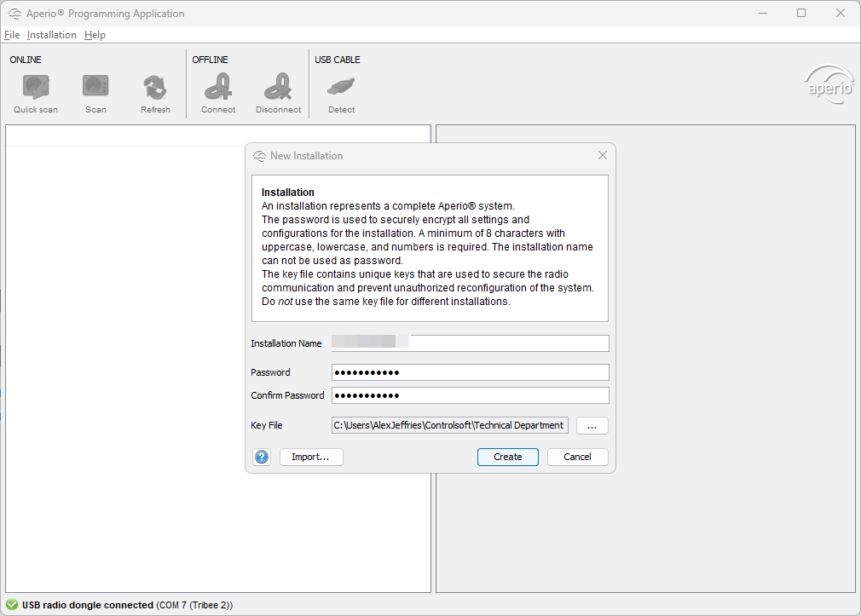Image resolution: width=861 pixels, height=616 pixels.
Task: Click the ONLINE toolbar group label
Action: pyautogui.click(x=26, y=60)
